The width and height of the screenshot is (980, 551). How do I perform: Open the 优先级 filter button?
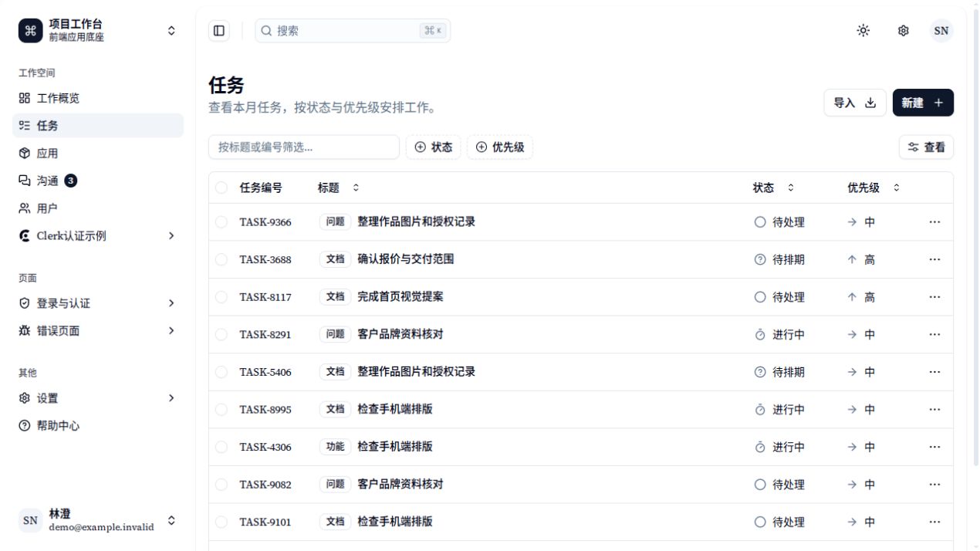point(500,147)
